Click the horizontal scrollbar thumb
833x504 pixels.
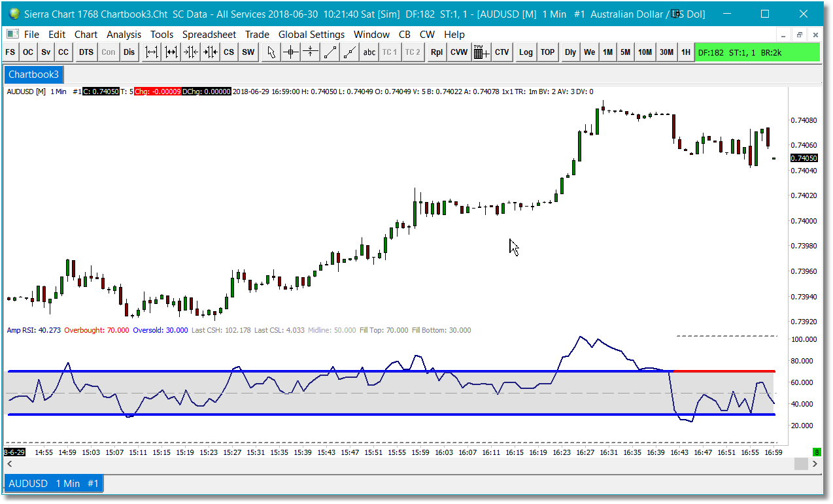[801, 463]
